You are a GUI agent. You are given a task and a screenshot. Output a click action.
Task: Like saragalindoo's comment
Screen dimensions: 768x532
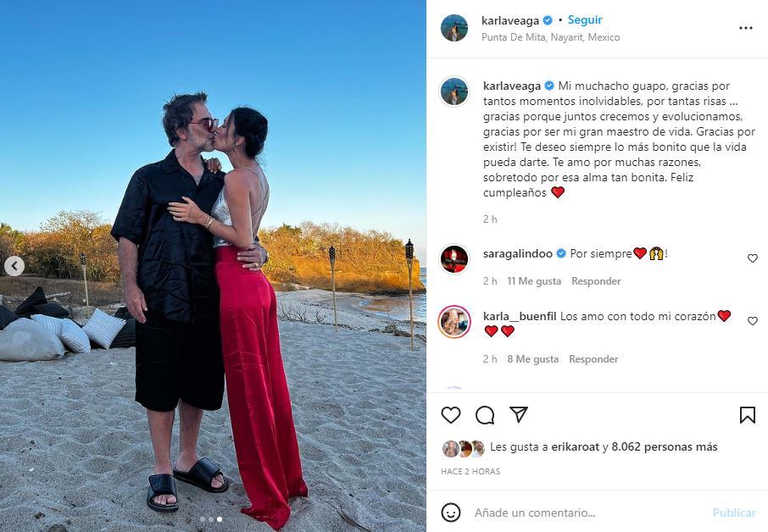753,258
